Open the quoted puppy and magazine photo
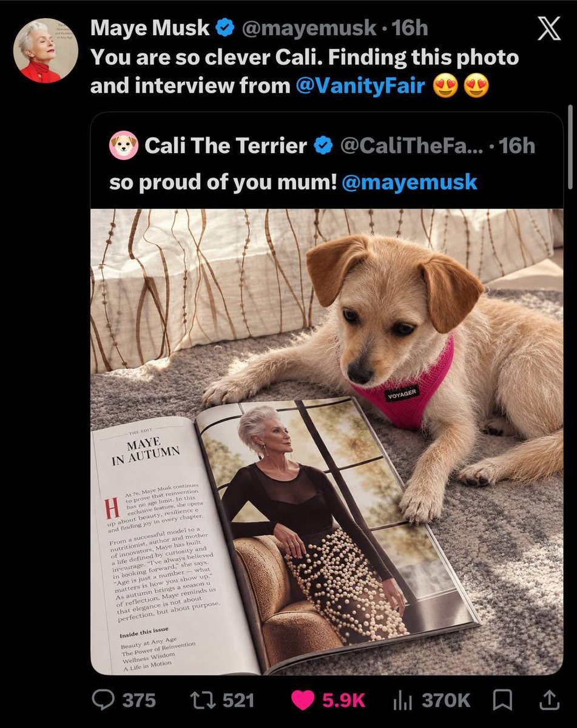The width and height of the screenshot is (577, 728). [x=326, y=442]
